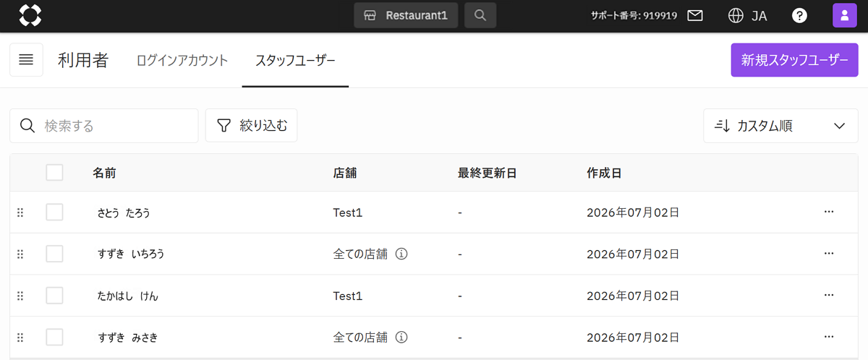The image size is (868, 360).
Task: Click the 絞り込む filter button
Action: pos(252,126)
